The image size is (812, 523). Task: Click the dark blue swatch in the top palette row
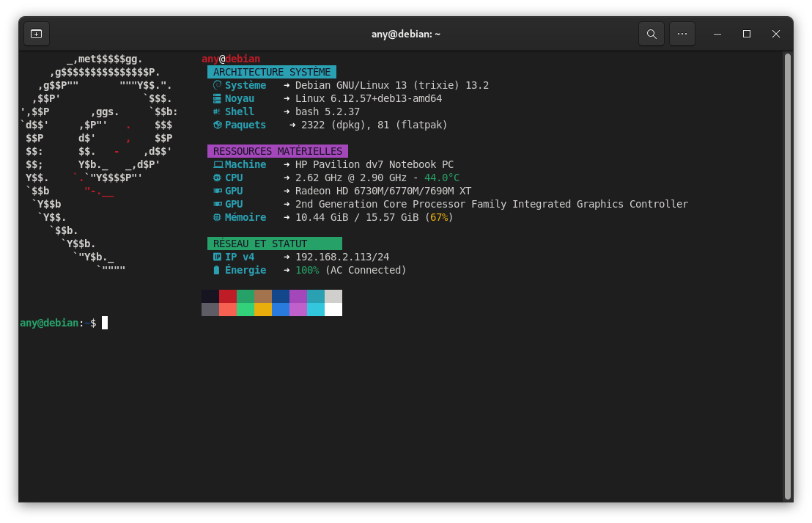point(281,296)
